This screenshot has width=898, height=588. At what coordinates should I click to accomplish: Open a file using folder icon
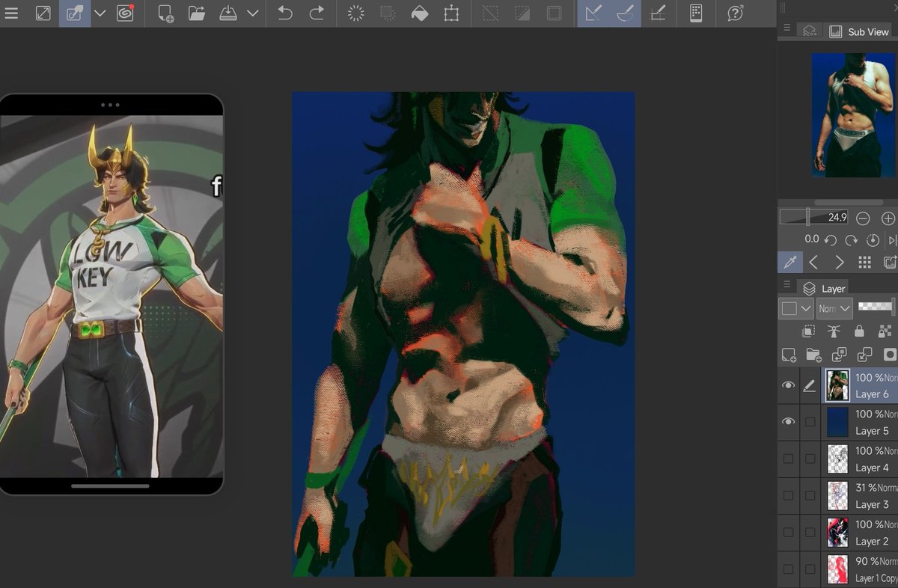coord(197,13)
